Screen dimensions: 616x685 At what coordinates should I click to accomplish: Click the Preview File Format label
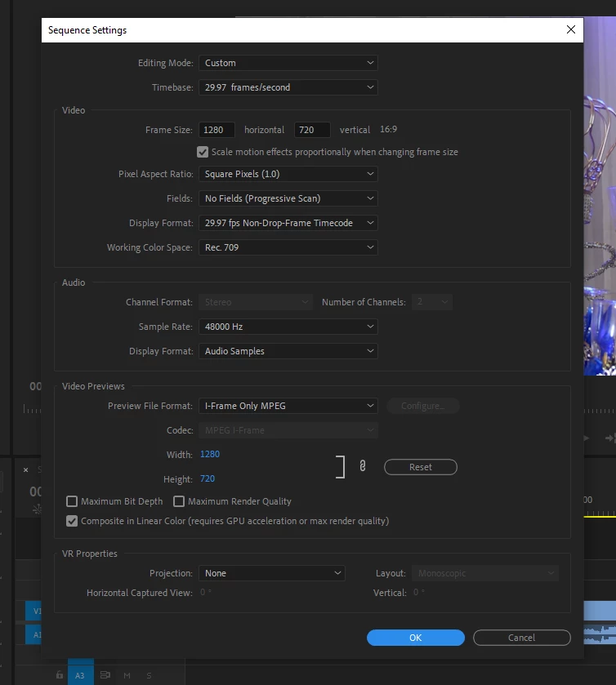pos(150,406)
